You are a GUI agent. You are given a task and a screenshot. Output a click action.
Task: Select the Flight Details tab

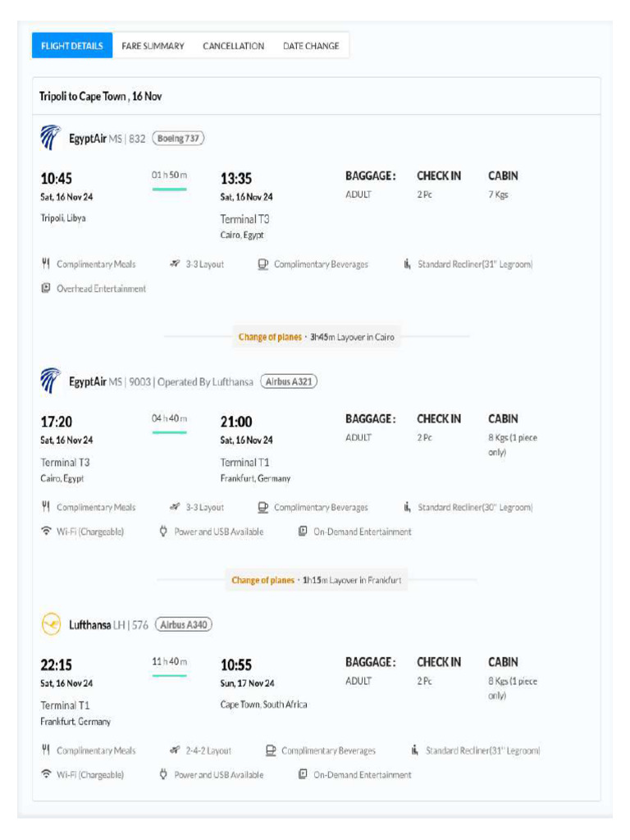[x=72, y=46]
